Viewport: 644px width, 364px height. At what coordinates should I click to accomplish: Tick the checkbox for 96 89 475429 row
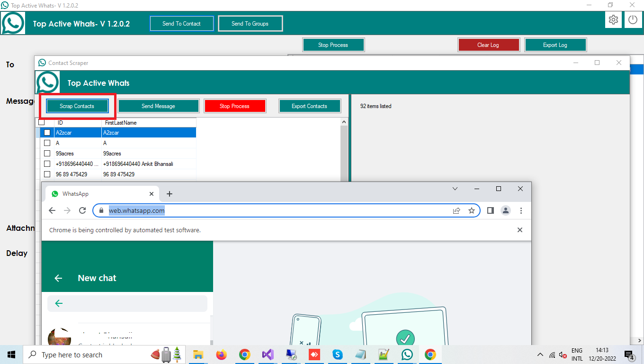point(47,174)
